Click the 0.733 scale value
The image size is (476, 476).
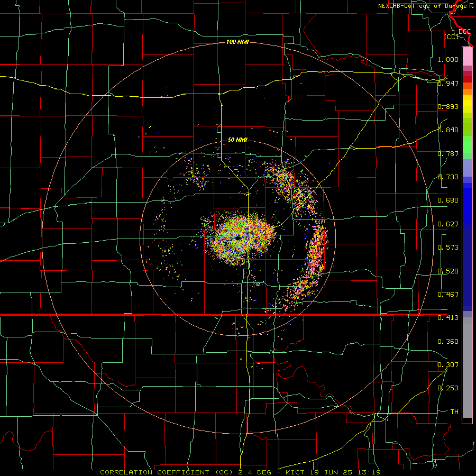(x=448, y=177)
